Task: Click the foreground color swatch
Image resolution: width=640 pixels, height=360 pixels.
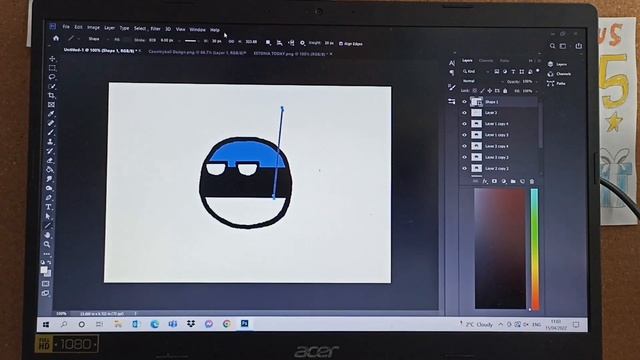Action: coord(44,270)
